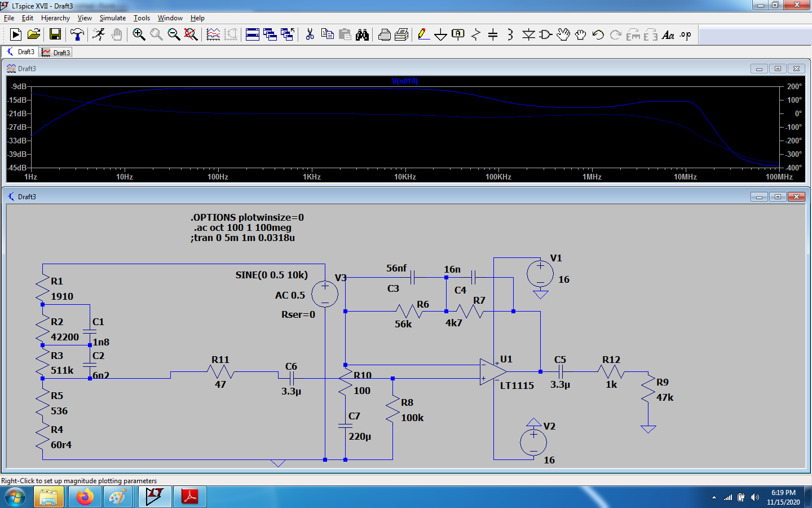Switch to the Draft3 schematic tab
This screenshot has width=812, height=508.
pyautogui.click(x=20, y=52)
